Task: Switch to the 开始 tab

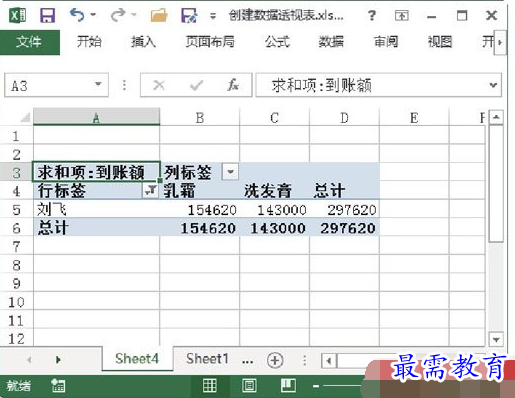Action: [x=89, y=42]
